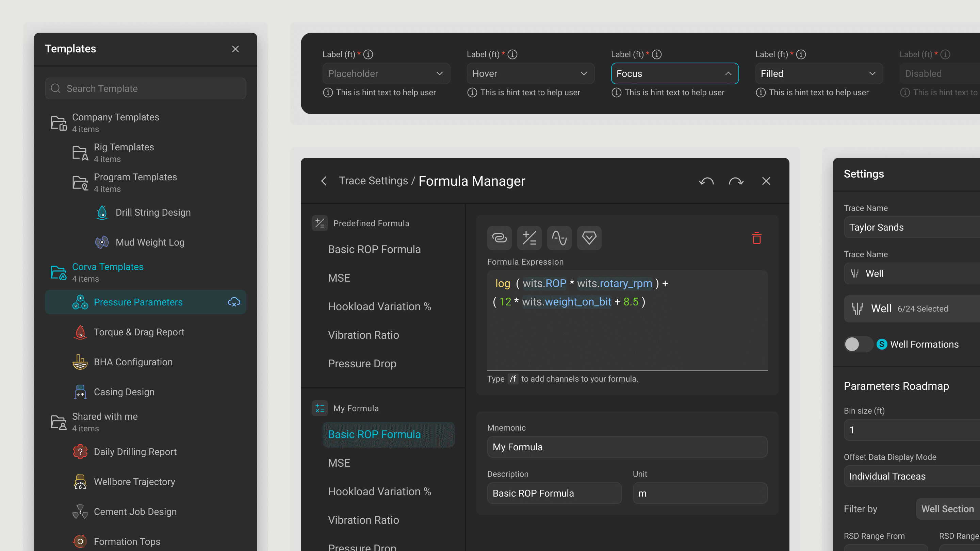Click the wits.rotary_rpm channel token

(x=615, y=283)
